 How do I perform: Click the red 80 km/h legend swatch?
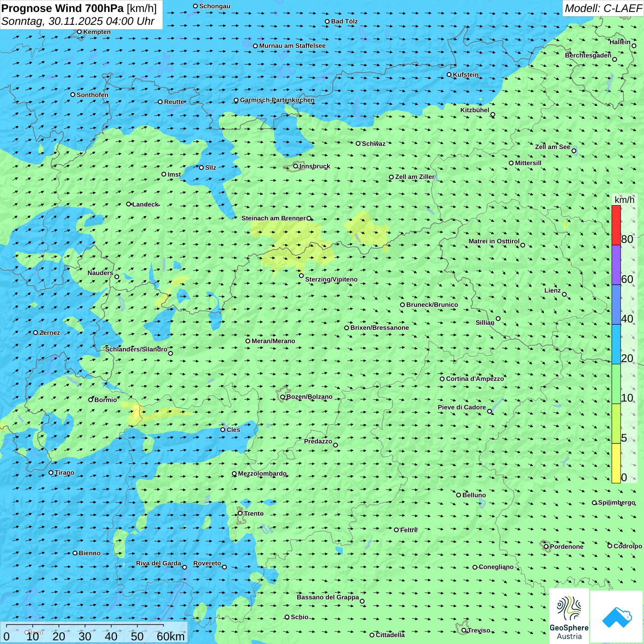coord(616,225)
